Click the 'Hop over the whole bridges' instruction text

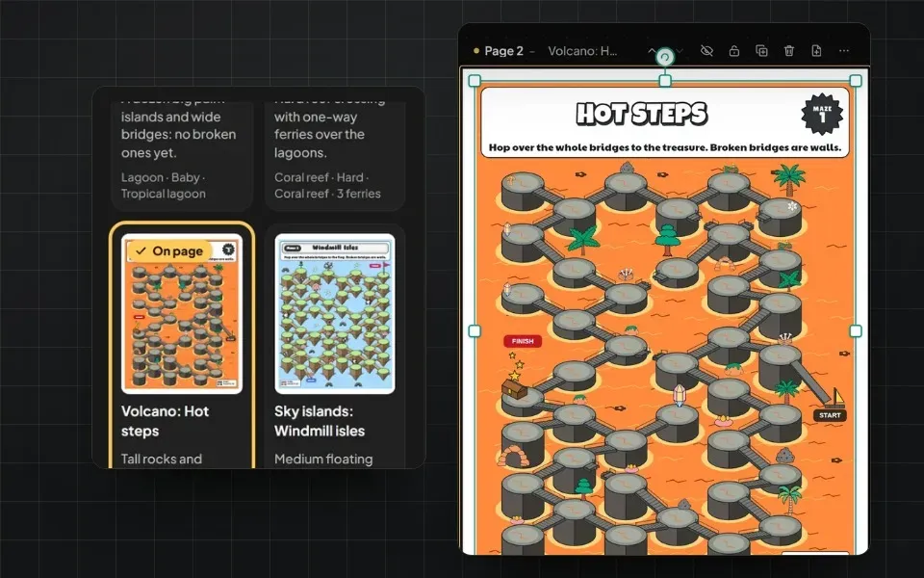click(665, 147)
